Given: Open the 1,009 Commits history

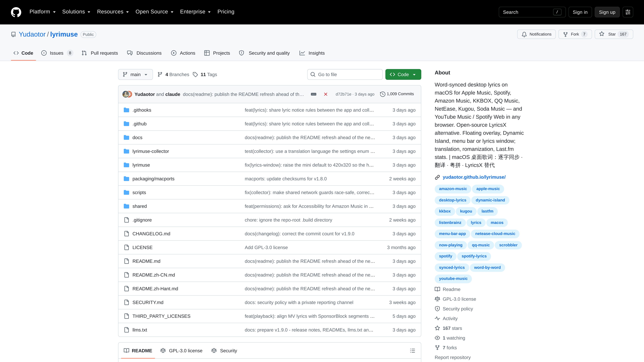Looking at the screenshot, I should [x=397, y=94].
